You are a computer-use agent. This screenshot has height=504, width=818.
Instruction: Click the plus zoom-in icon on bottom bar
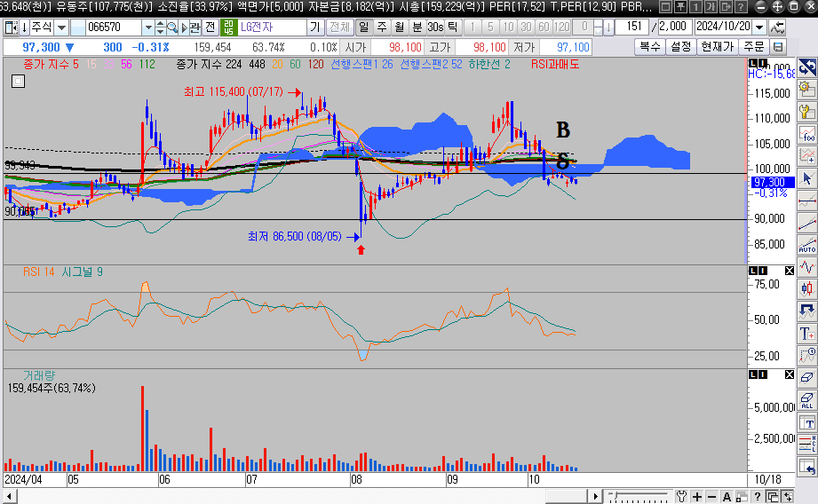click(x=696, y=497)
